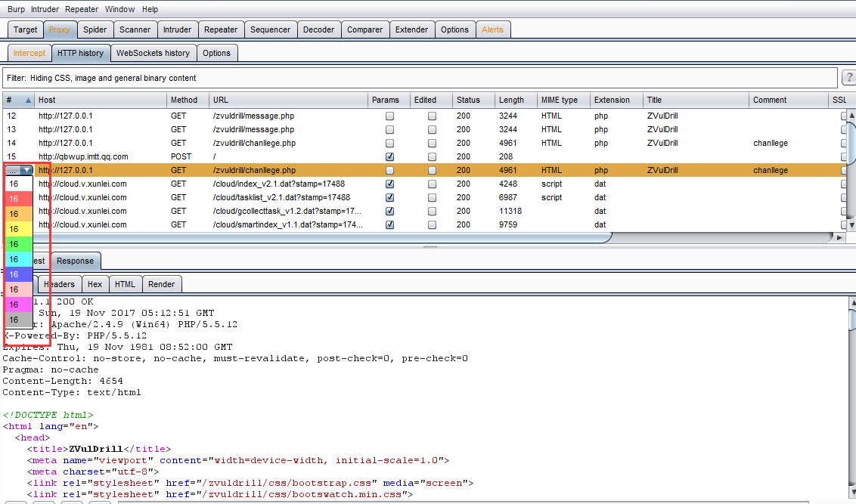The image size is (856, 504).
Task: Choose red highlight color
Action: [x=19, y=199]
